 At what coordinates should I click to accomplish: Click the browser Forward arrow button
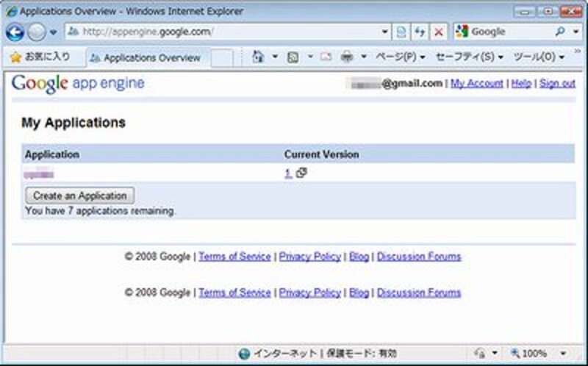(37, 32)
